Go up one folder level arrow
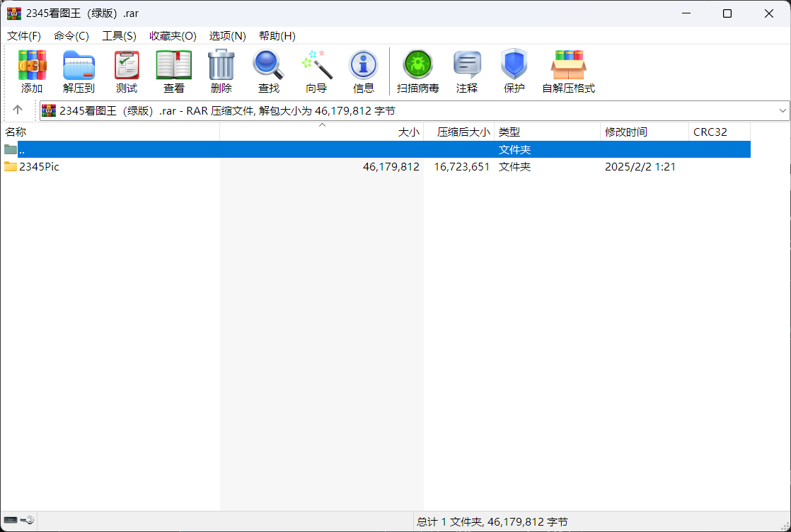Image resolution: width=791 pixels, height=532 pixels. pos(18,110)
